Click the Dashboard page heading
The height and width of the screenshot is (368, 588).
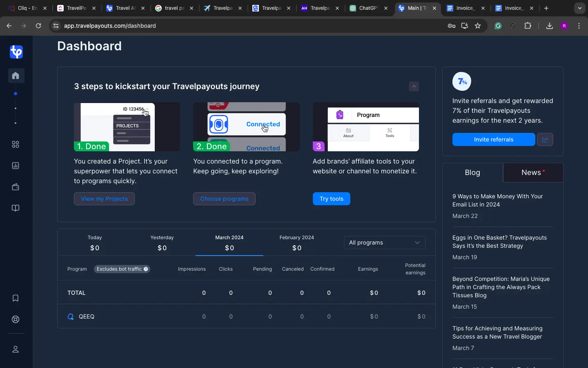(89, 46)
